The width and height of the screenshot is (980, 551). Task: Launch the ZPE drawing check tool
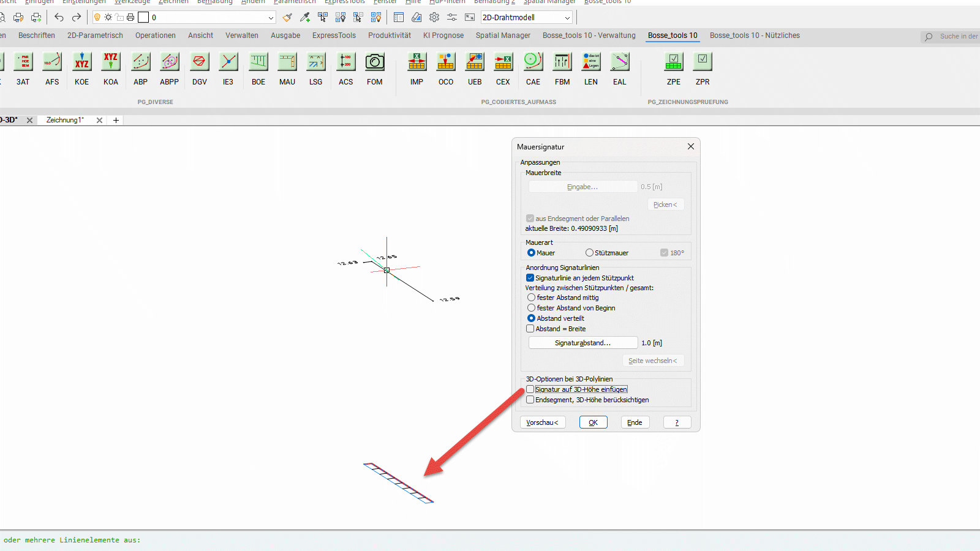point(673,62)
